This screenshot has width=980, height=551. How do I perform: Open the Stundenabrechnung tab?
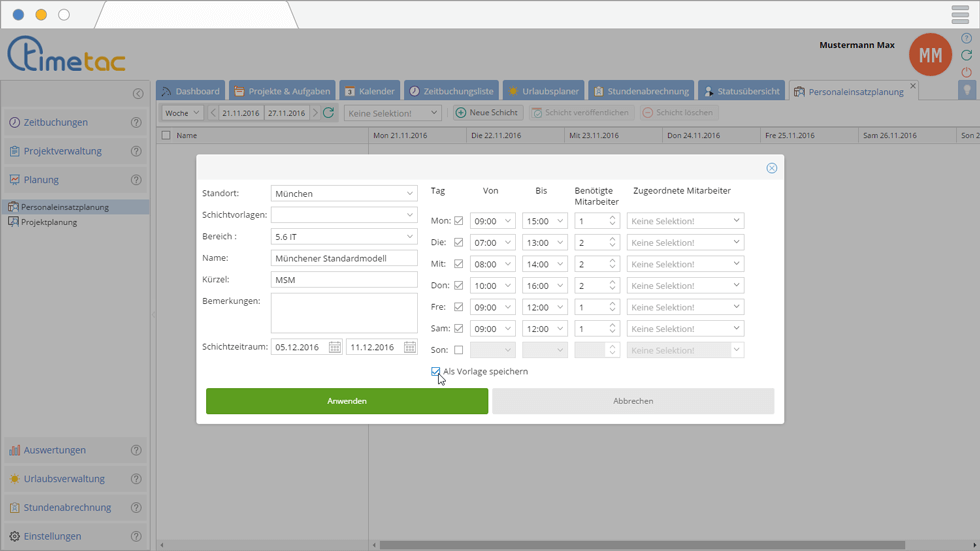point(640,91)
